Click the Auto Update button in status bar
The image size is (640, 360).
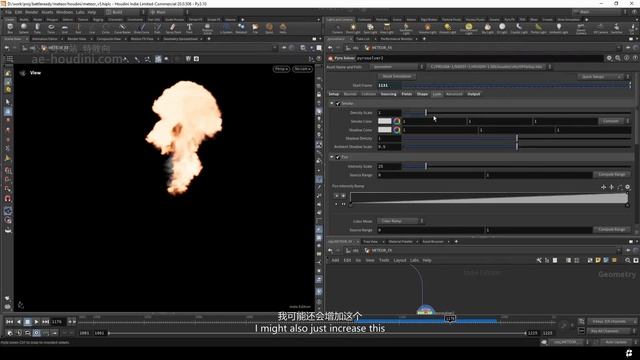point(616,342)
